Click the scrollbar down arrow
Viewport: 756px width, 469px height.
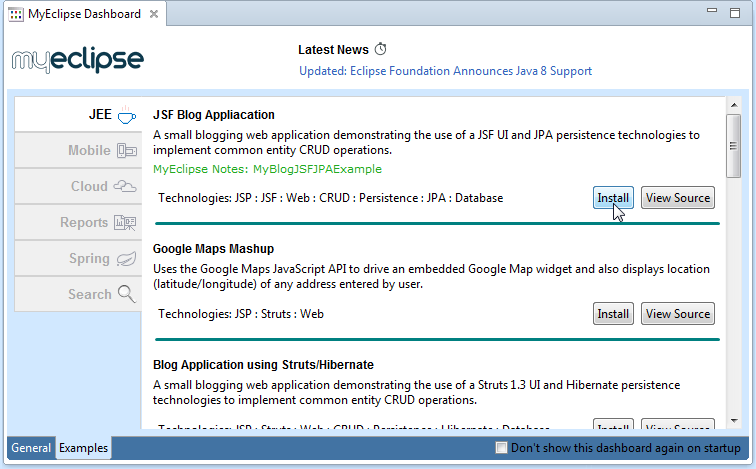[x=733, y=421]
